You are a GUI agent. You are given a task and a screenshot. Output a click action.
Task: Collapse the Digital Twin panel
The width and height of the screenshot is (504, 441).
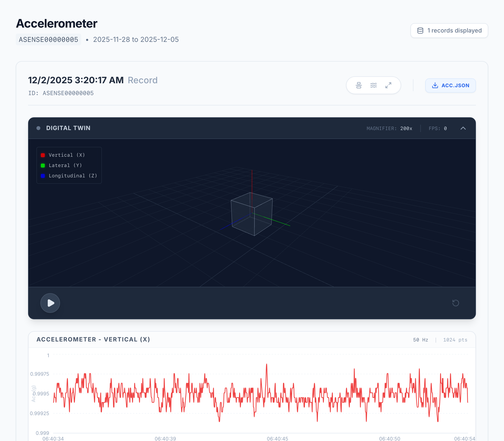pos(463,128)
